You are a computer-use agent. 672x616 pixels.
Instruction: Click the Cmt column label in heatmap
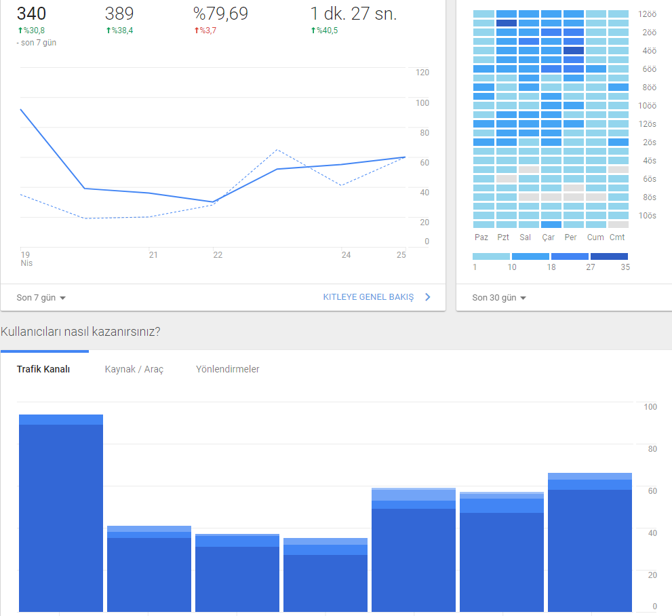point(617,237)
